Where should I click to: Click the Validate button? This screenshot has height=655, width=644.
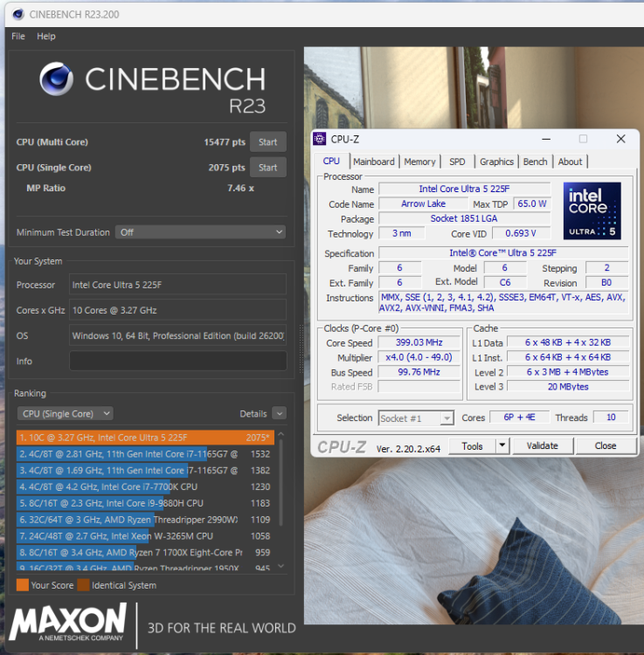[543, 446]
